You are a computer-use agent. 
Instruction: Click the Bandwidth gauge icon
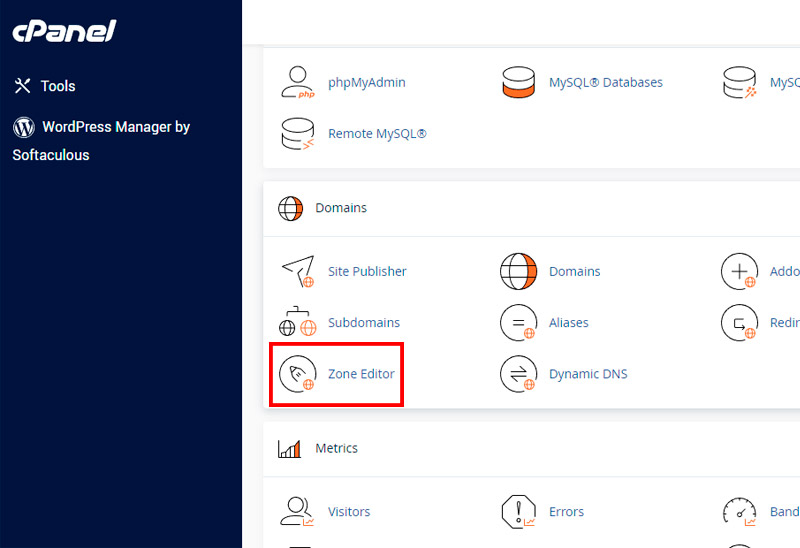(739, 511)
